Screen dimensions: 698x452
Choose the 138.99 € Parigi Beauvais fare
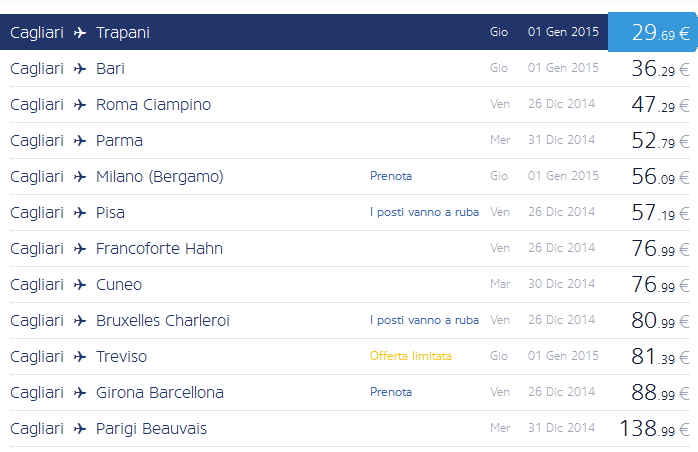click(x=654, y=429)
